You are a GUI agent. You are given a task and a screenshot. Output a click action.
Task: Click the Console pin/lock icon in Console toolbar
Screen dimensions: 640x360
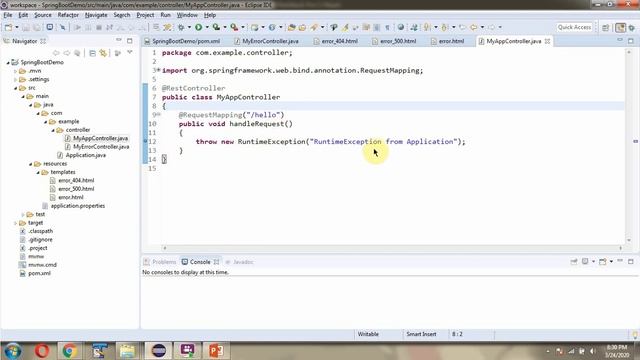tap(574, 262)
